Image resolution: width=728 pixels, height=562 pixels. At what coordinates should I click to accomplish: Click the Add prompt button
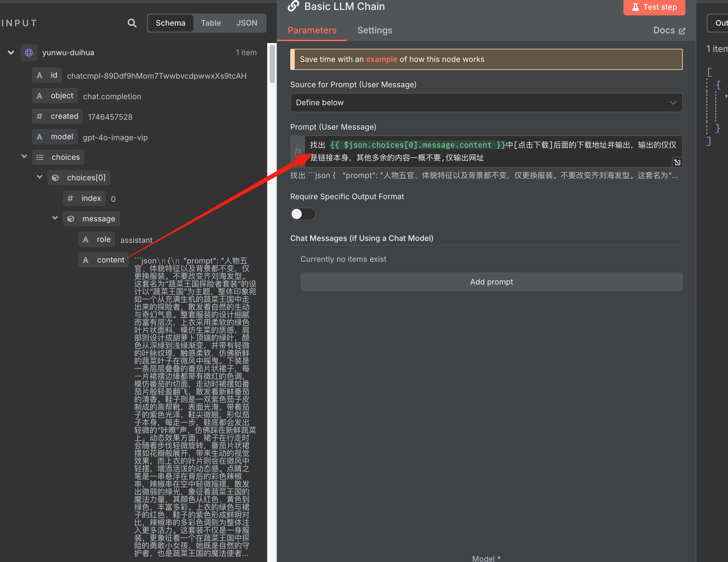(x=491, y=282)
